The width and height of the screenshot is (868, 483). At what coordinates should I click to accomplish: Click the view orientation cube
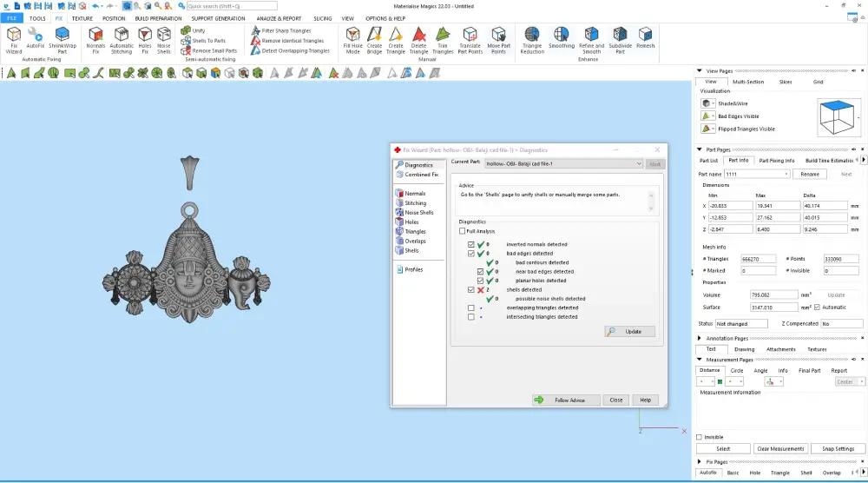pos(837,117)
